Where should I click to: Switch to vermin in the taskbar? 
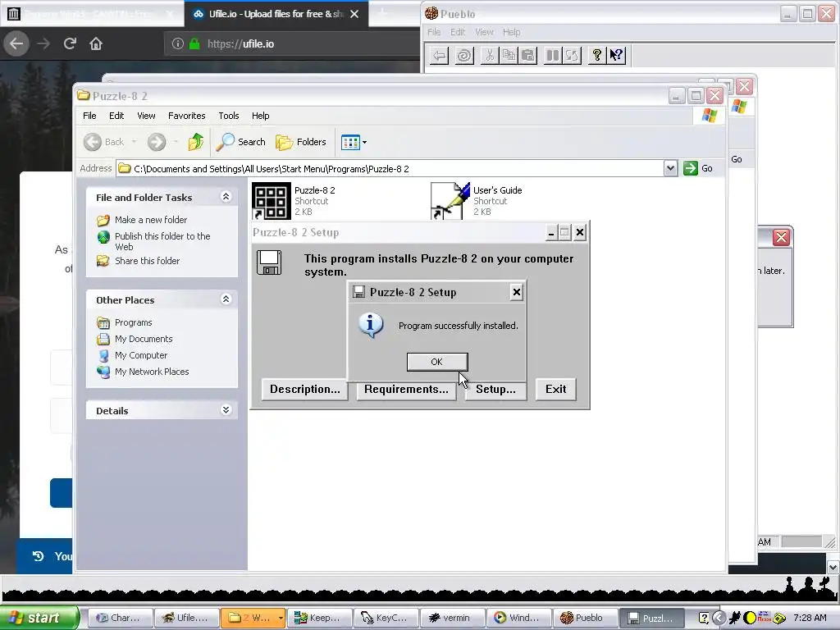tap(452, 618)
